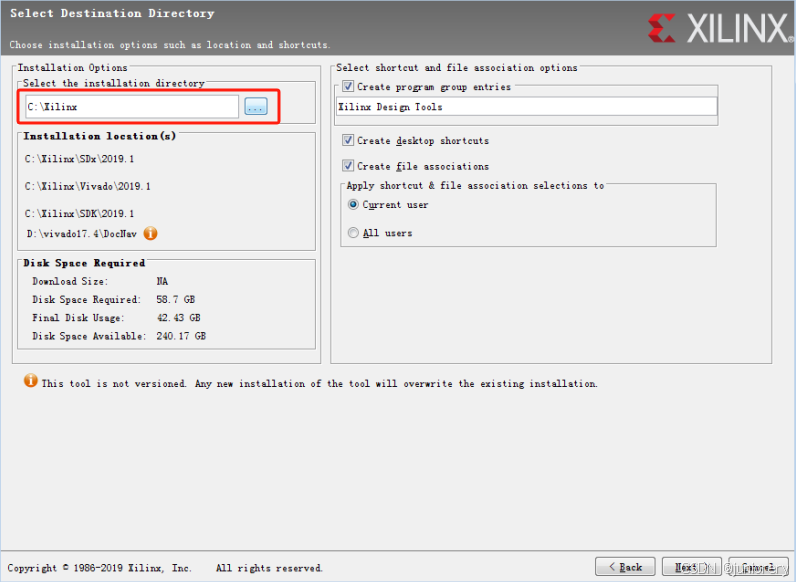Go Back to previous installer step
This screenshot has height=582, width=796.
tap(625, 567)
